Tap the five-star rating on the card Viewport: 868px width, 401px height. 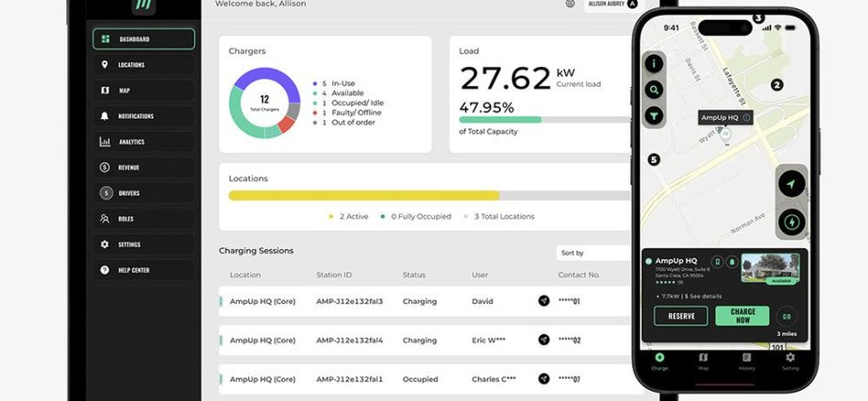[665, 282]
